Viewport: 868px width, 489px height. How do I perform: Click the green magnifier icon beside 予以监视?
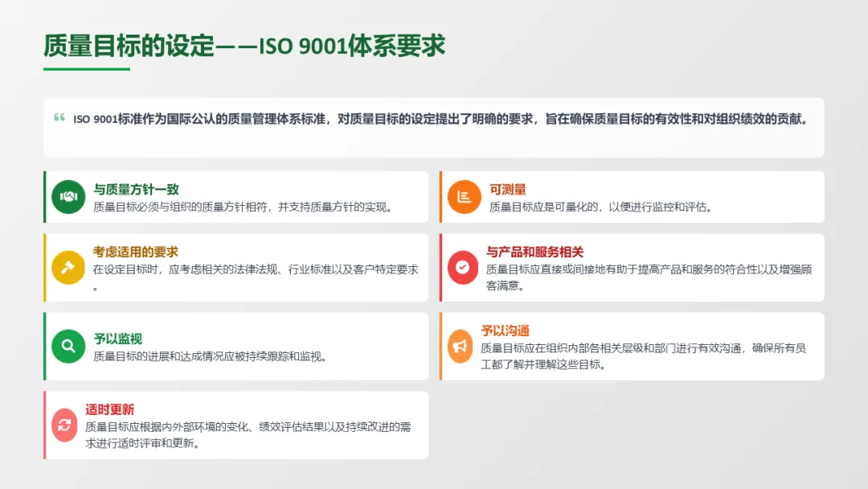click(68, 346)
